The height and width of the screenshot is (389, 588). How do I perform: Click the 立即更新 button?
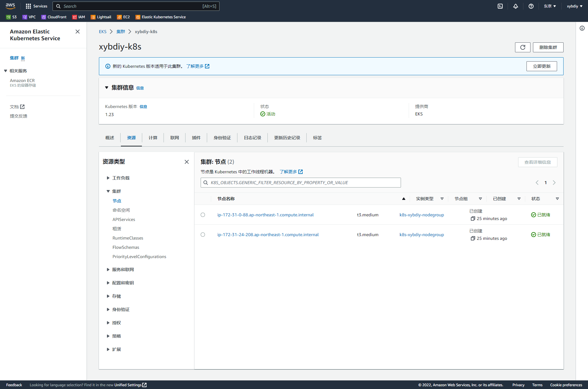pos(542,66)
